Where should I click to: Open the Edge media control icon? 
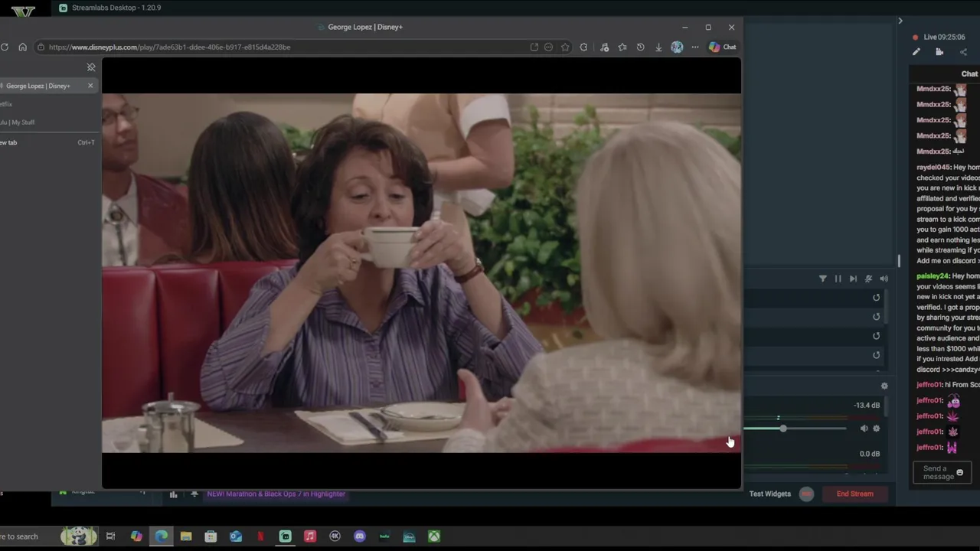604,47
